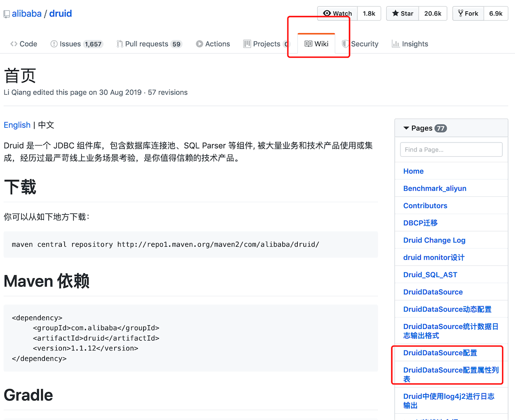The width and height of the screenshot is (515, 420).
Task: Click the eye icon in Watch button
Action: [x=327, y=13]
